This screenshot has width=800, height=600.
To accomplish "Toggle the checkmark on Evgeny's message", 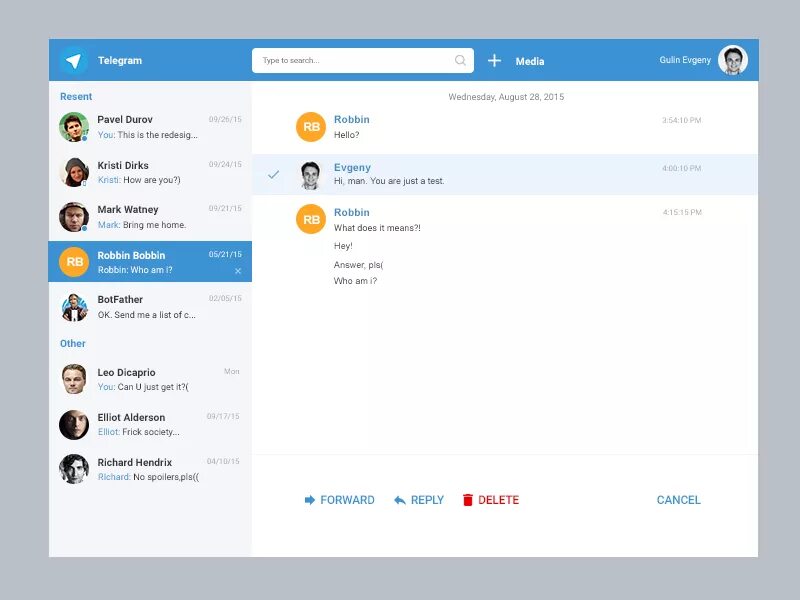I will click(273, 174).
